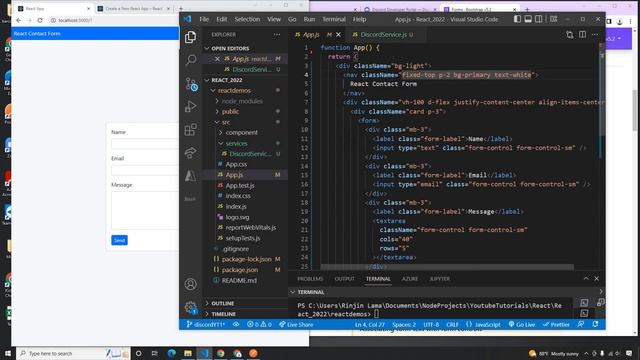Open the Azure view in activity bar
This screenshot has width=640, height=360.
pyautogui.click(x=191, y=176)
